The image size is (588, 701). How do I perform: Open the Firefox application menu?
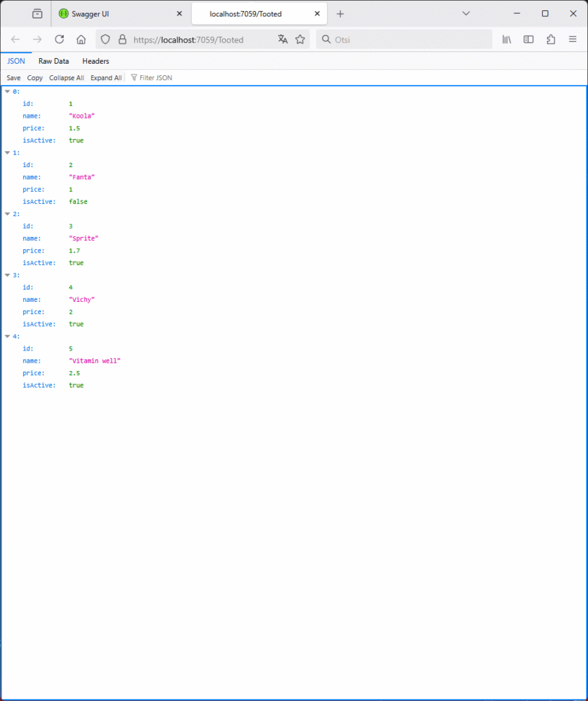(x=573, y=40)
